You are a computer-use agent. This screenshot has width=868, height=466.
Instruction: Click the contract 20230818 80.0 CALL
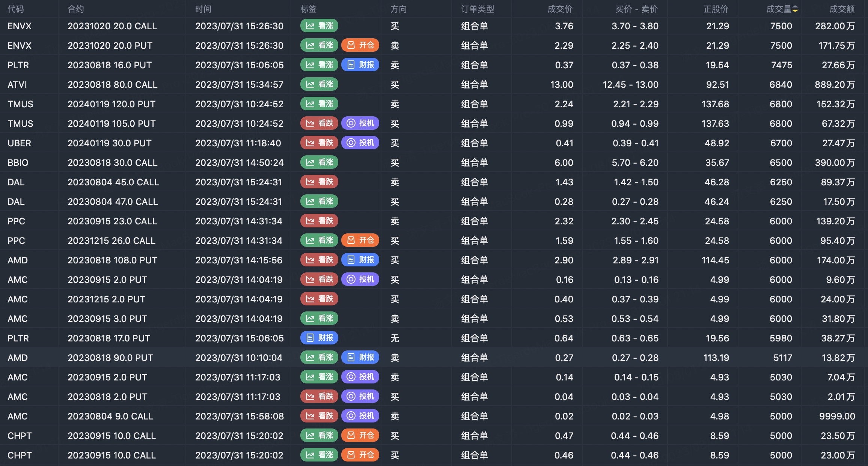[112, 84]
